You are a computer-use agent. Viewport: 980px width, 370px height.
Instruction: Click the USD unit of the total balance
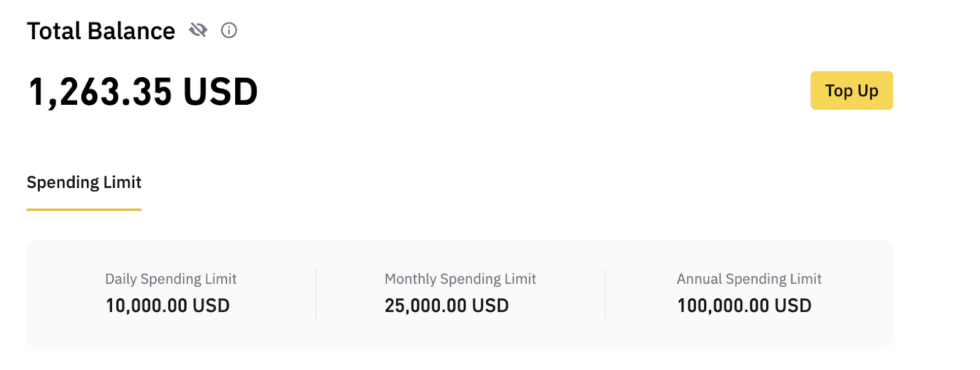point(221,92)
